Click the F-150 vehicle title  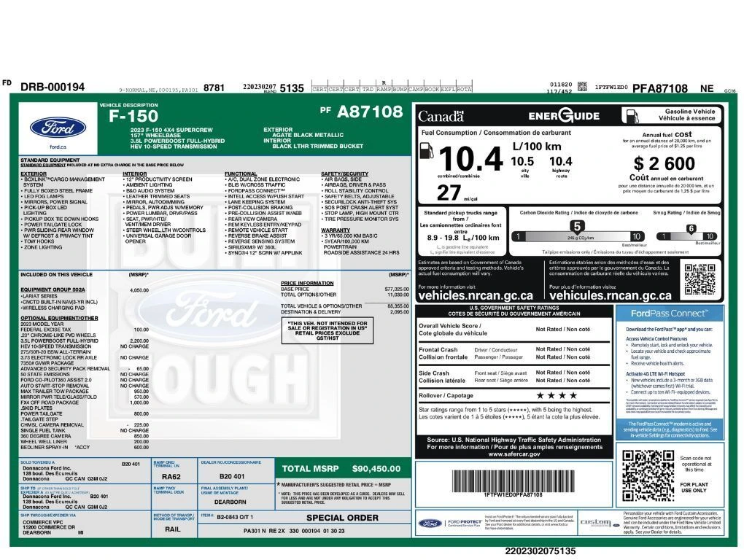pyautogui.click(x=133, y=116)
